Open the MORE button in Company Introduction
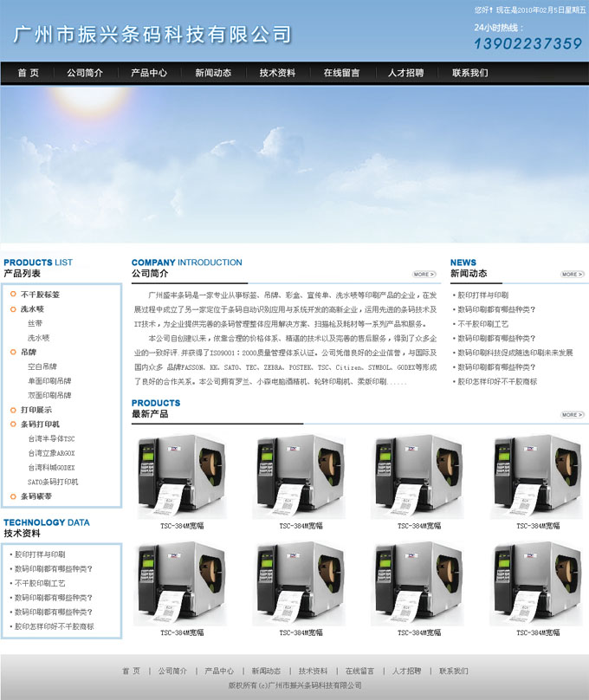The width and height of the screenshot is (589, 700). (x=424, y=274)
